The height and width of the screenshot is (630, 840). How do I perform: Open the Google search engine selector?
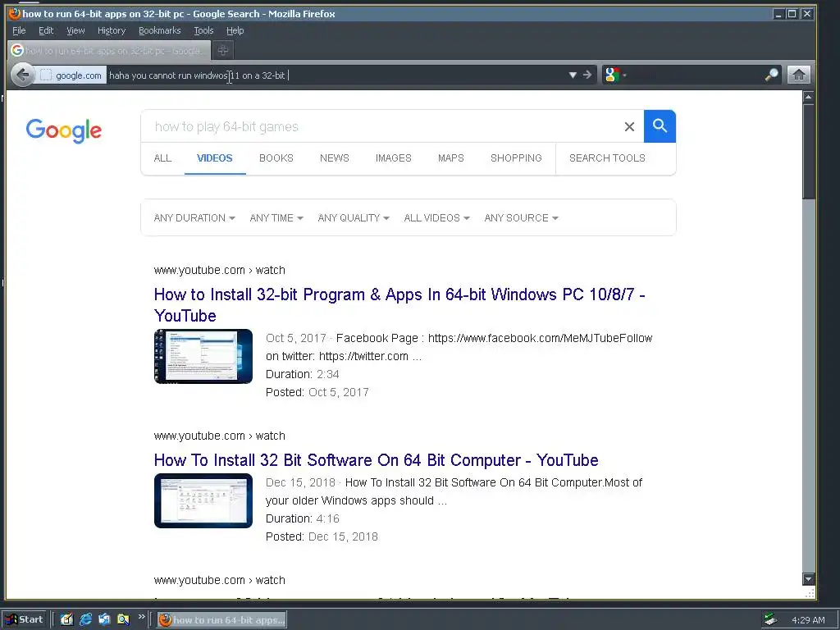(x=615, y=75)
